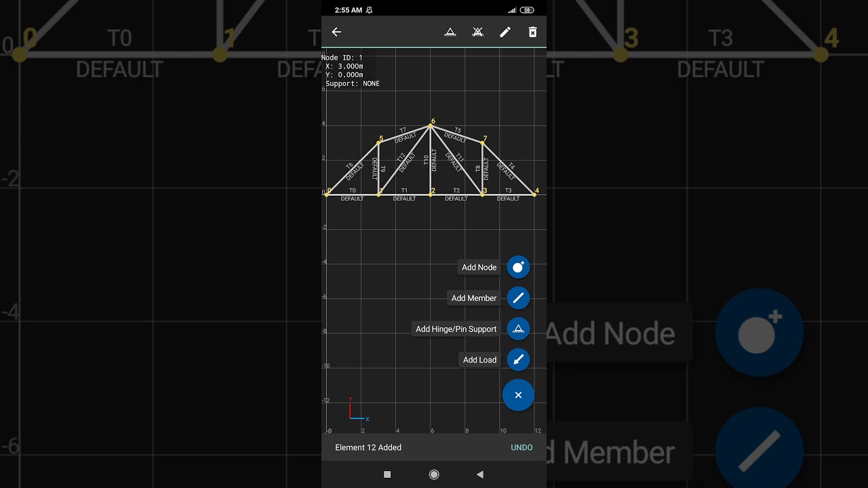Click the Node ID: 1 info text
Viewport: 868px width, 488px height.
(x=342, y=58)
